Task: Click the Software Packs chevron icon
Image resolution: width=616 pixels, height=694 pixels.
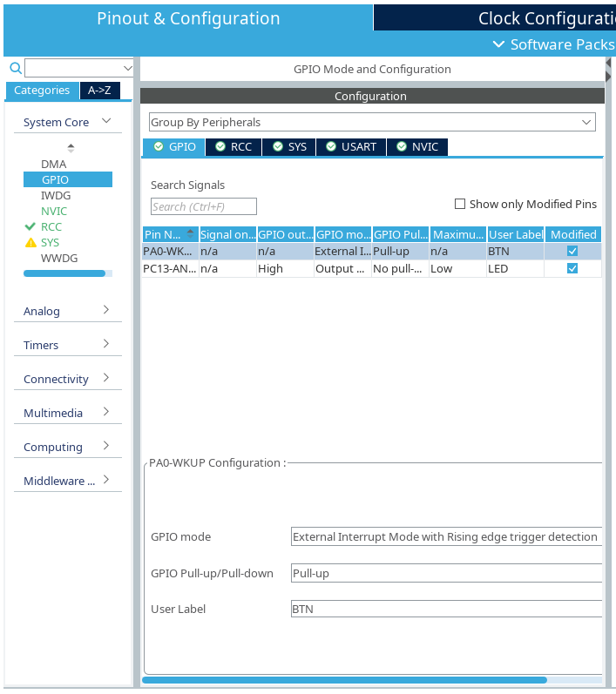Action: point(498,44)
